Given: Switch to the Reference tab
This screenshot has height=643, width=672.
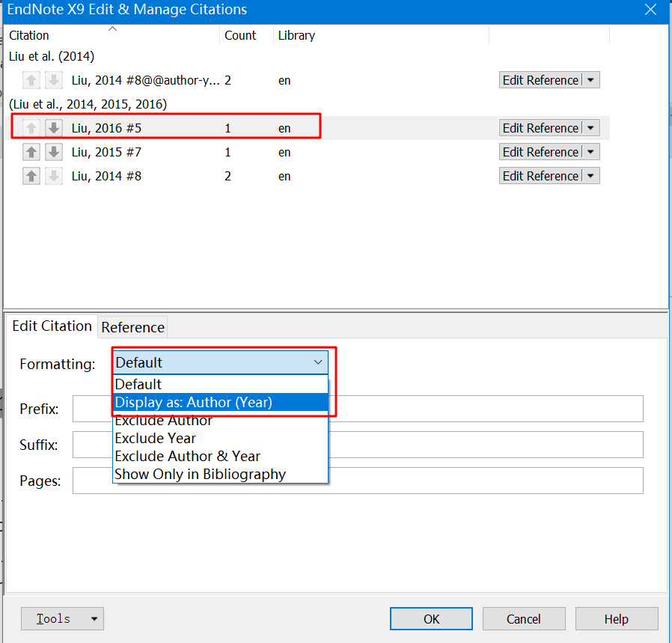Looking at the screenshot, I should (x=132, y=327).
